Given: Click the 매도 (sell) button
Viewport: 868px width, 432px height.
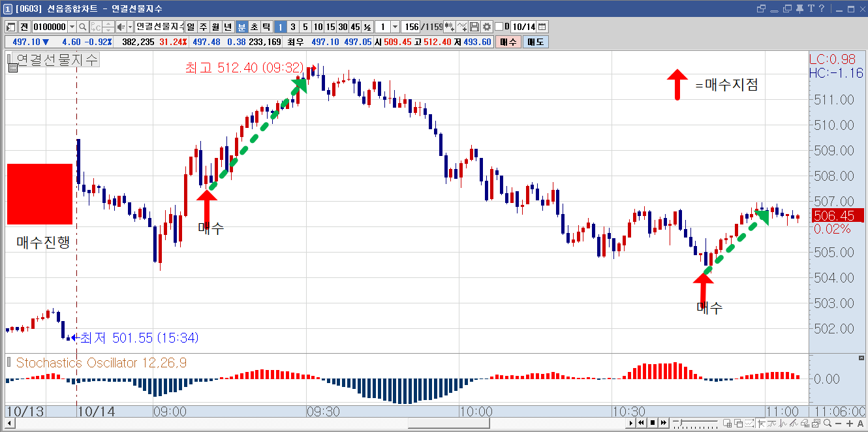Looking at the screenshot, I should 536,42.
